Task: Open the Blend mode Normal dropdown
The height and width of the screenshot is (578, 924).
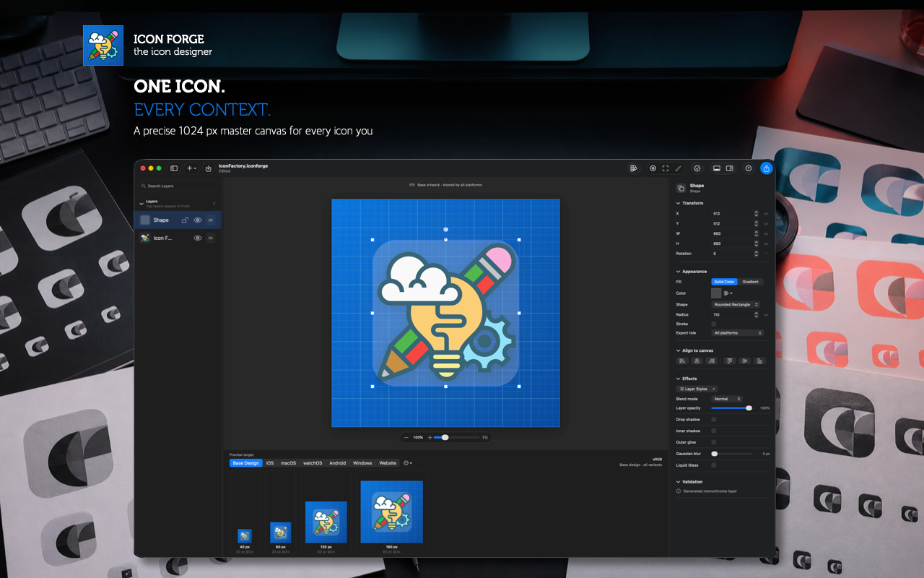Action: (x=727, y=399)
